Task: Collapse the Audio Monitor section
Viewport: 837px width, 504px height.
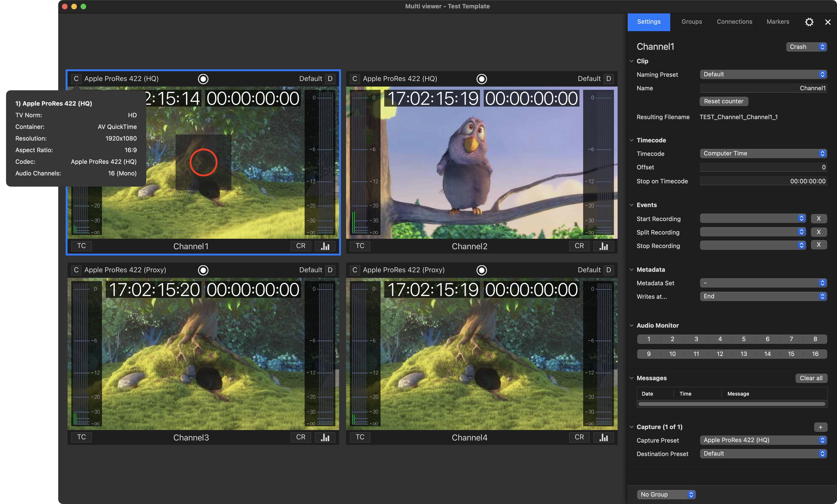Action: (632, 326)
